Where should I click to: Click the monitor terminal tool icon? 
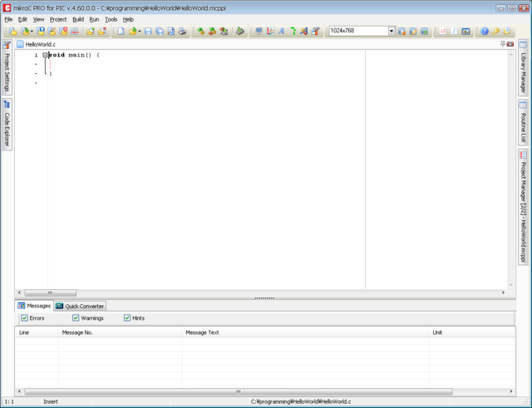point(259,32)
